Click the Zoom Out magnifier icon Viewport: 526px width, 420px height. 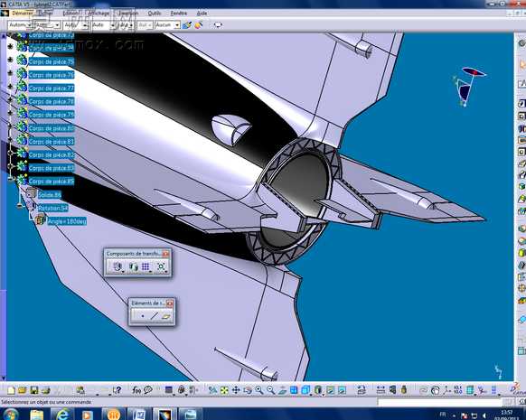coord(271,390)
